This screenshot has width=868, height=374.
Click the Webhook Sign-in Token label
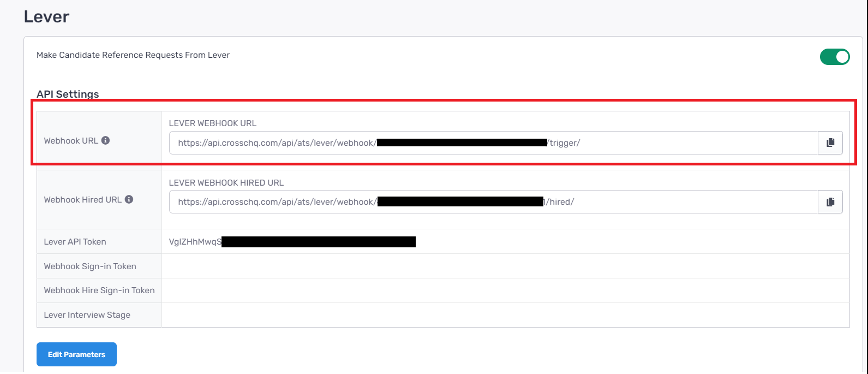tap(90, 266)
